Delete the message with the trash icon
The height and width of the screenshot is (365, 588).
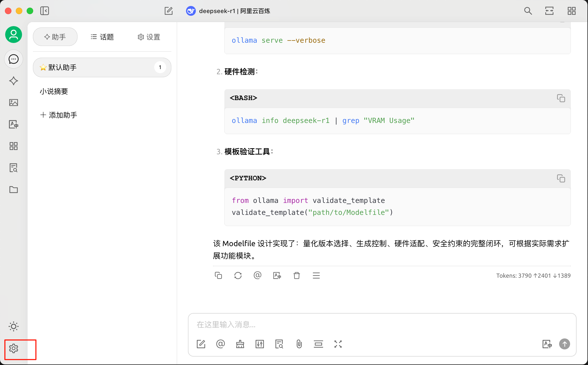click(297, 276)
